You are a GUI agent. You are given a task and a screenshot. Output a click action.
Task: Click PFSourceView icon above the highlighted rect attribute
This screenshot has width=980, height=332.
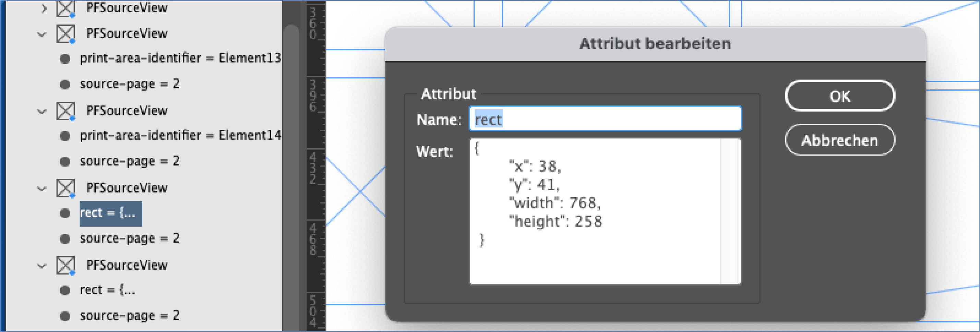click(x=65, y=188)
